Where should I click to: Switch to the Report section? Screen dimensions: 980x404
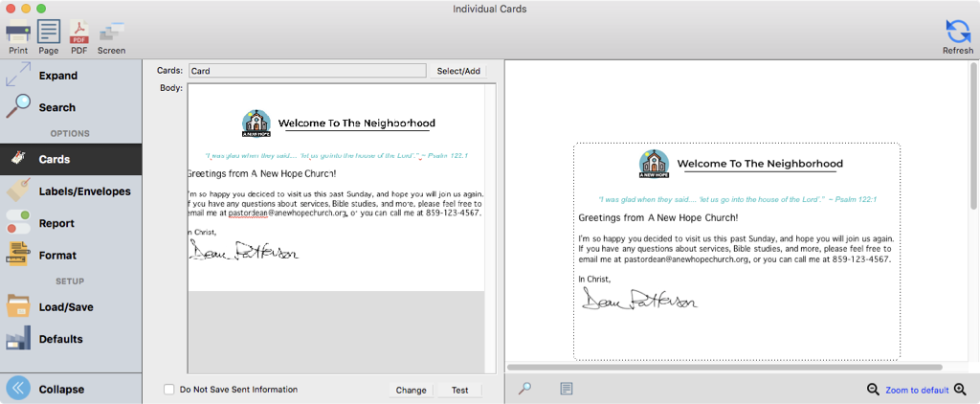click(56, 223)
